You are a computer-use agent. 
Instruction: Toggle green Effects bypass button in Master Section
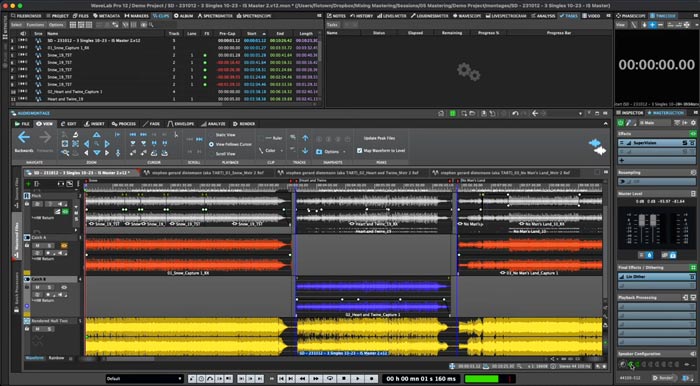693,133
